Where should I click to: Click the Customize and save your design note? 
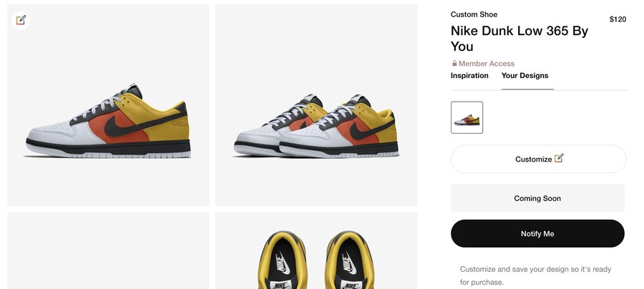(534, 275)
